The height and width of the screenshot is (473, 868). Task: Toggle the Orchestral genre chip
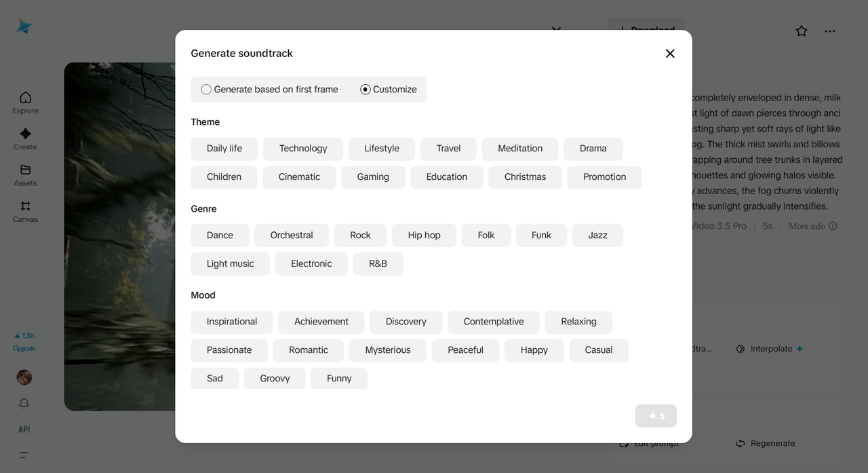292,235
